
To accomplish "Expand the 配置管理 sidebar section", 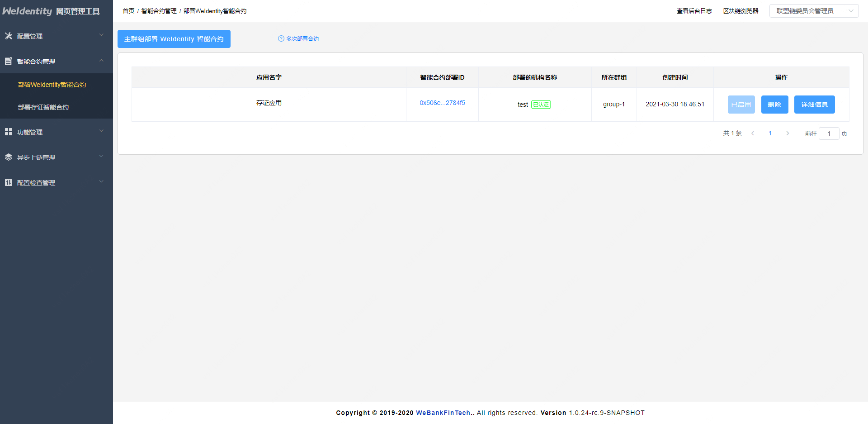I will (x=30, y=36).
